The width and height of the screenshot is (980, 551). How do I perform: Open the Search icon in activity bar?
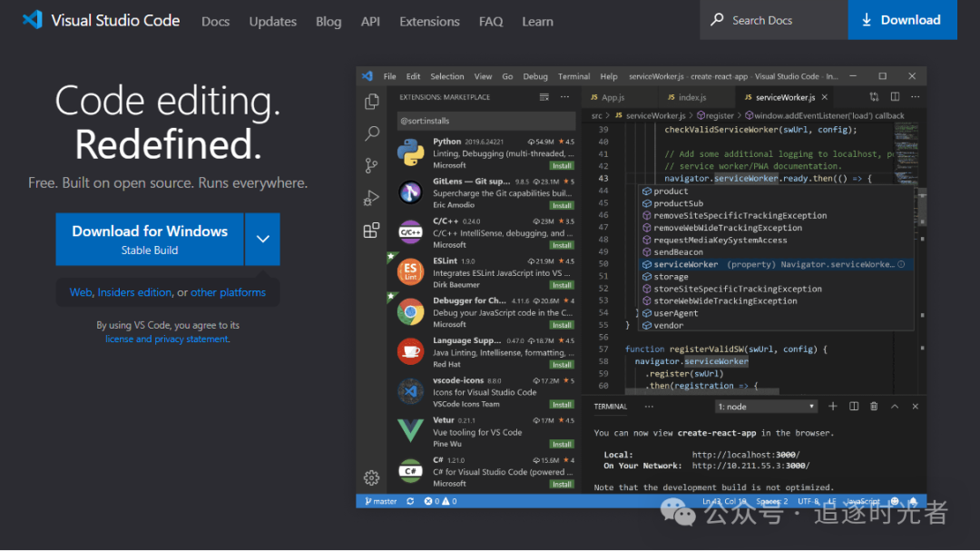coord(372,133)
